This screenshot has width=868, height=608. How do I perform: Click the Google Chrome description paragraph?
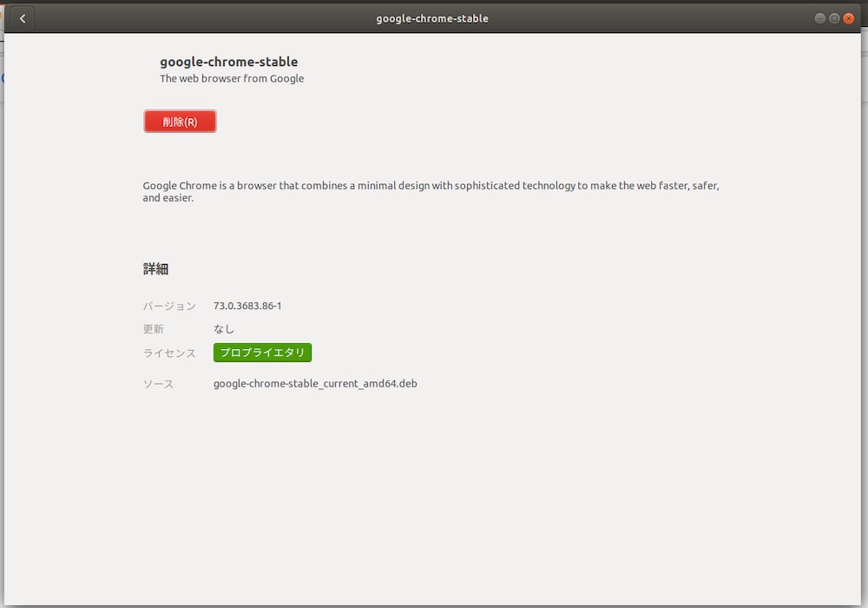pos(431,192)
